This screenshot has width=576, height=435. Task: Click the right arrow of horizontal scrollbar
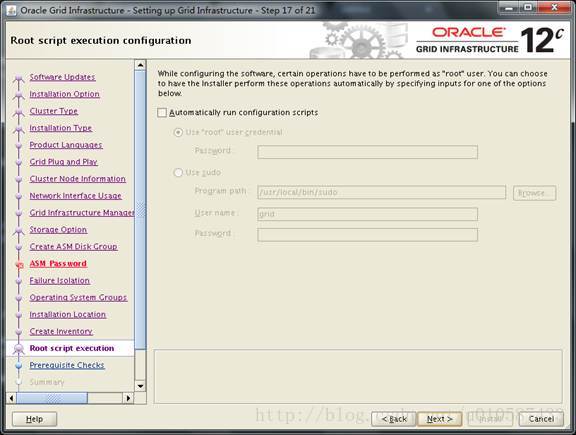(129, 398)
